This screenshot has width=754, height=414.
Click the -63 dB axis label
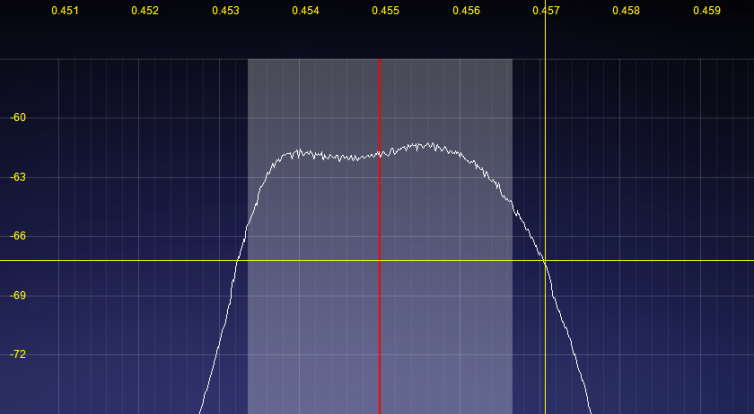pos(17,177)
